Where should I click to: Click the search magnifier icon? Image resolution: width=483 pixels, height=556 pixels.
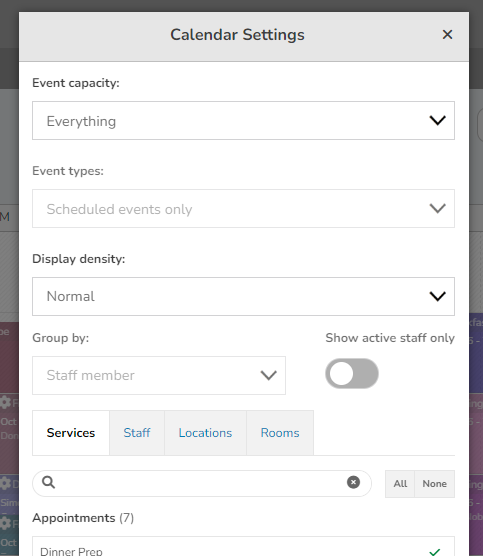click(48, 482)
